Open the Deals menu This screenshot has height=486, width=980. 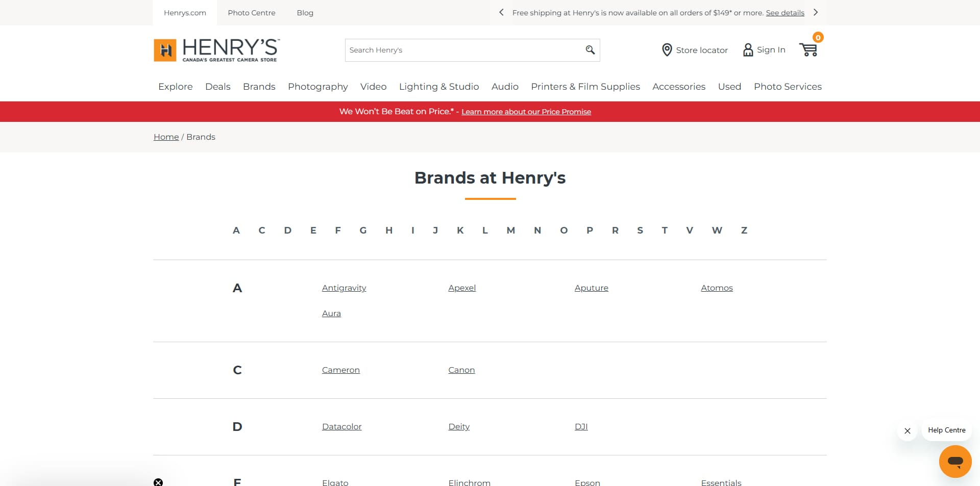point(218,87)
